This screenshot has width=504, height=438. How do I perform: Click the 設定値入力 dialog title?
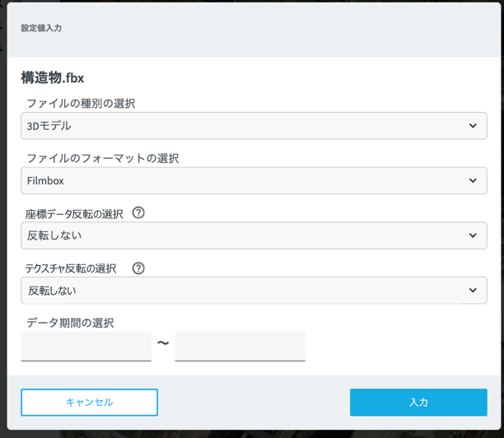coord(41,28)
